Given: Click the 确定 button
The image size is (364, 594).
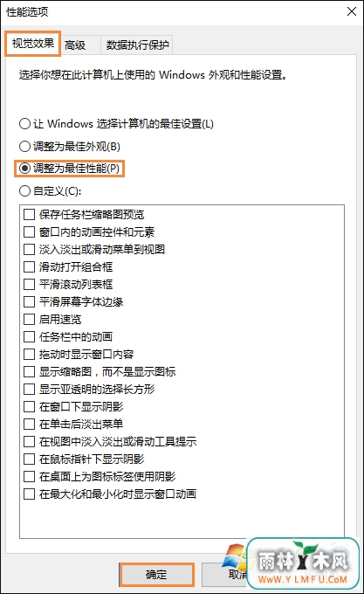Looking at the screenshot, I should pos(156,574).
